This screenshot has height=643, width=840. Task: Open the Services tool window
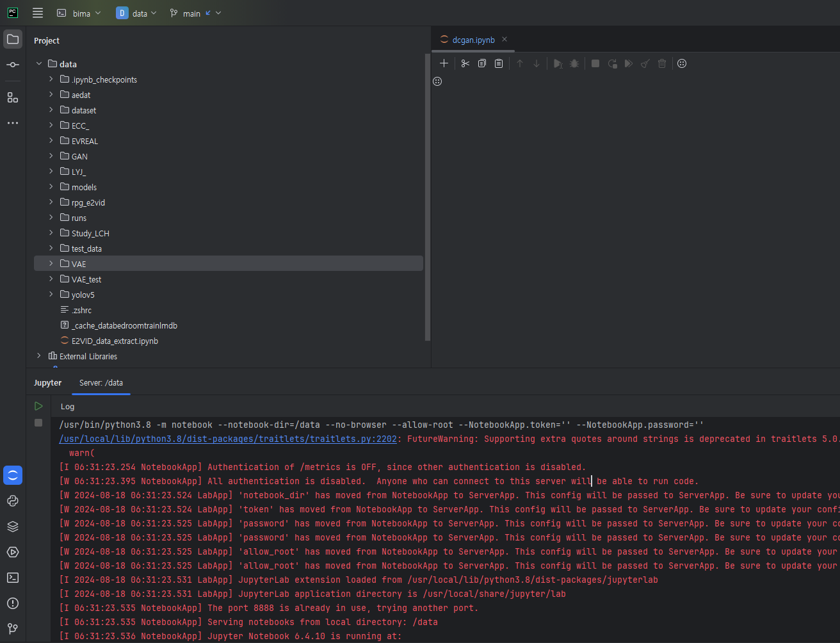(x=13, y=552)
